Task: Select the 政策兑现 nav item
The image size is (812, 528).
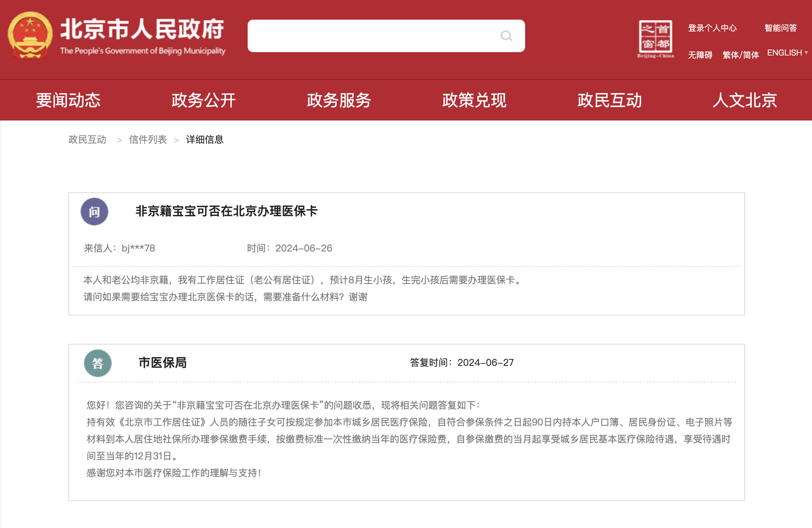Action: [x=474, y=100]
